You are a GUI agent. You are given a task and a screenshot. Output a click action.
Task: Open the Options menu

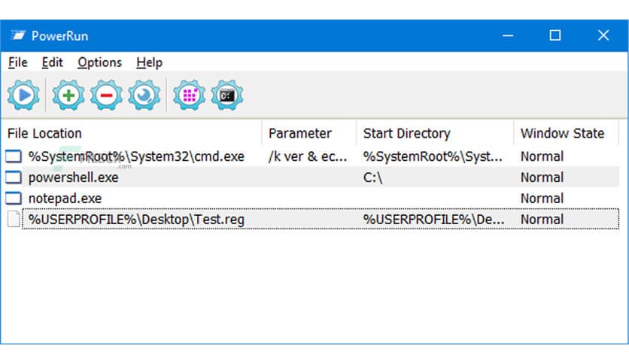pos(99,62)
